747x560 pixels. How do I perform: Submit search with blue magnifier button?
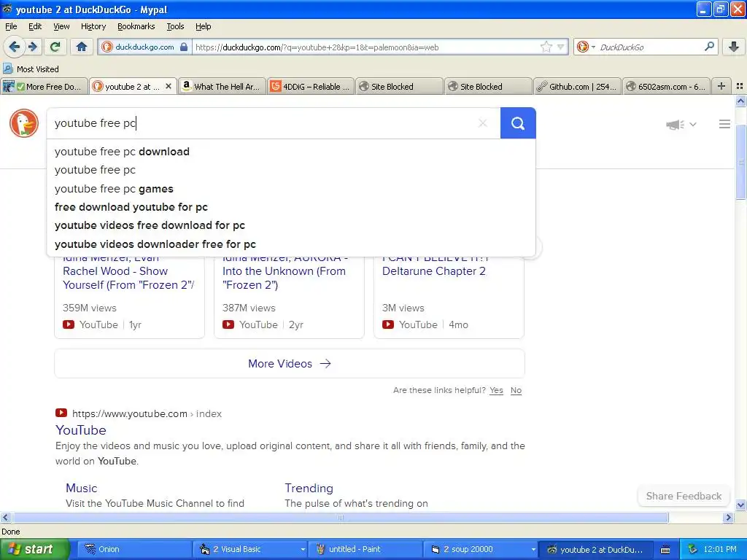click(518, 122)
